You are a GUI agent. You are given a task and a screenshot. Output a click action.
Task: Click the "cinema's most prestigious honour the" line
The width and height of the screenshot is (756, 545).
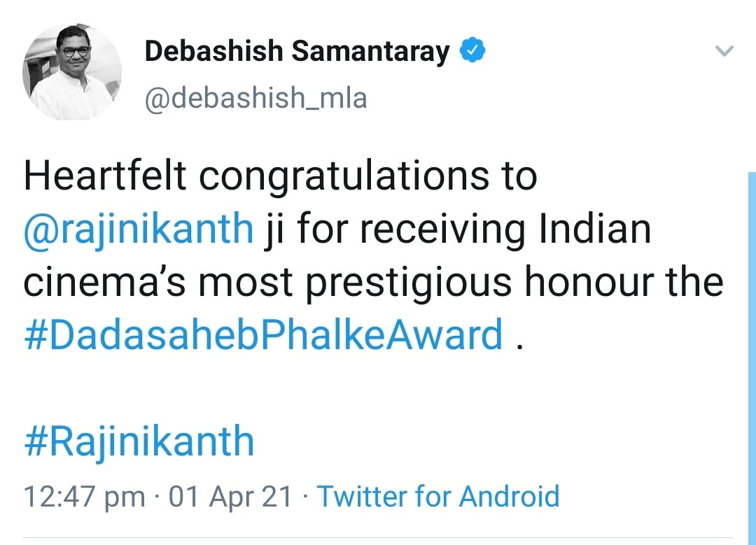(373, 282)
